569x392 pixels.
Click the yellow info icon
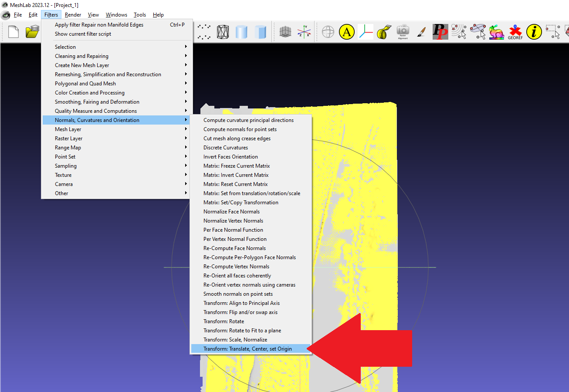point(534,32)
